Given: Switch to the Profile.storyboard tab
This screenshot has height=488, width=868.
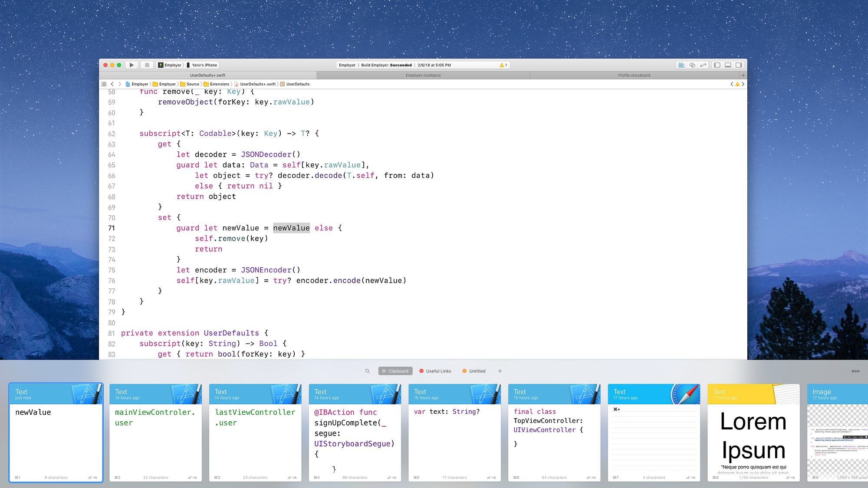Looking at the screenshot, I should (x=634, y=75).
